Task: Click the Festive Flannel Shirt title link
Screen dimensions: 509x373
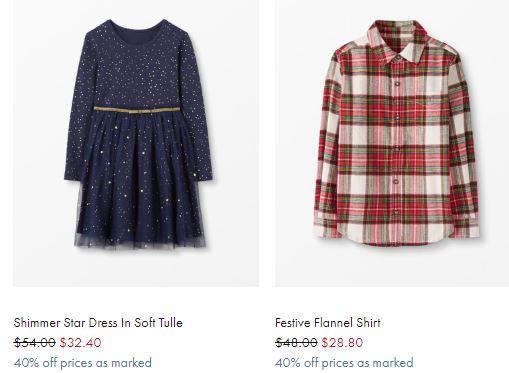Action: click(x=328, y=323)
